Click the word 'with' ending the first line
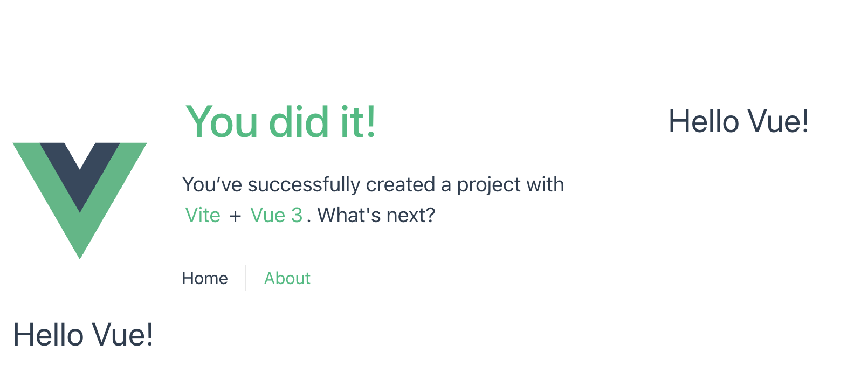Screen dimensions: 868x386 pos(545,184)
